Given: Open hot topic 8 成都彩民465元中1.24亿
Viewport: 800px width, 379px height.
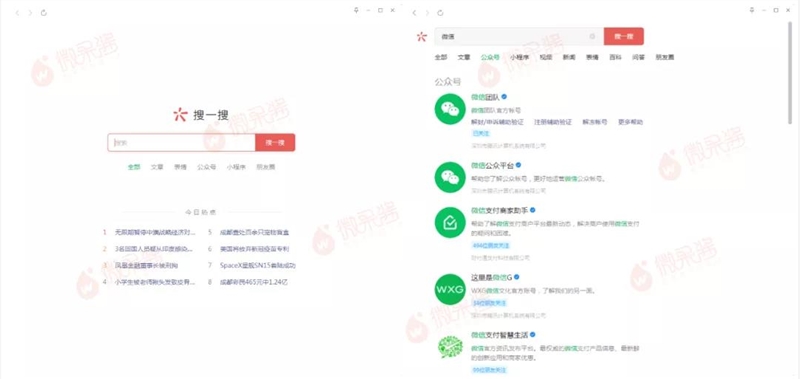Looking at the screenshot, I should pyautogui.click(x=254, y=282).
